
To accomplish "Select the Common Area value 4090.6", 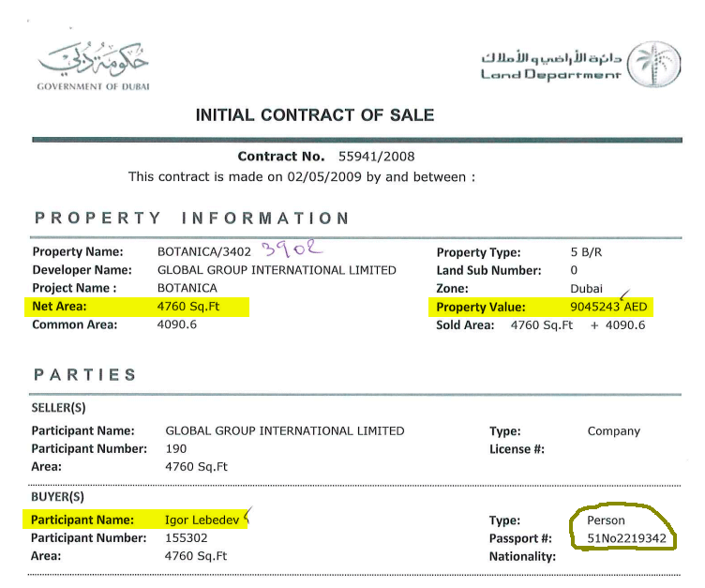I will [176, 324].
